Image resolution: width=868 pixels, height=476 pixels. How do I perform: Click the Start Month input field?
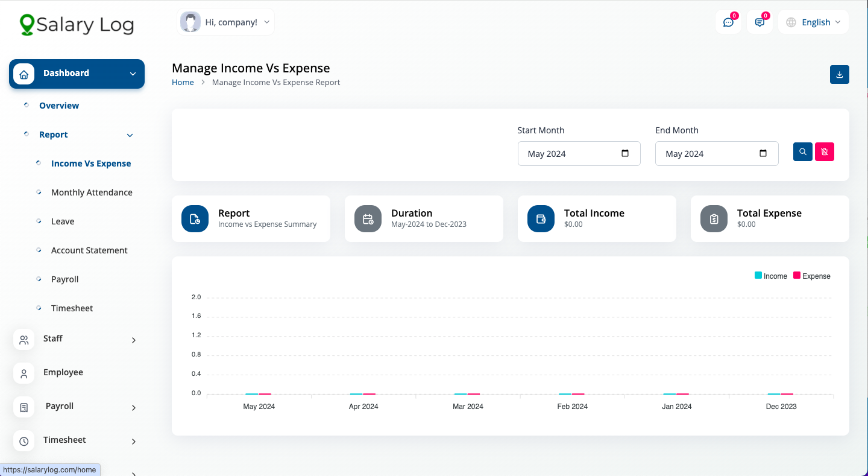click(x=567, y=154)
